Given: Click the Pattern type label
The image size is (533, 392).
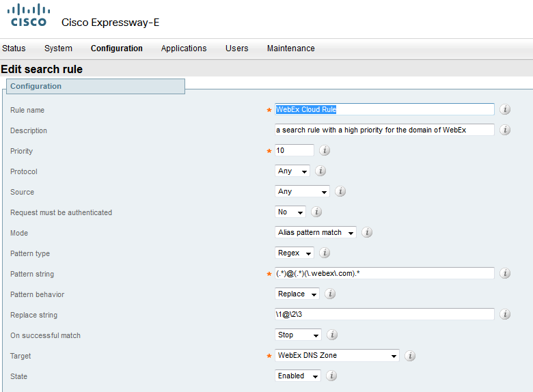Looking at the screenshot, I should click(30, 254).
